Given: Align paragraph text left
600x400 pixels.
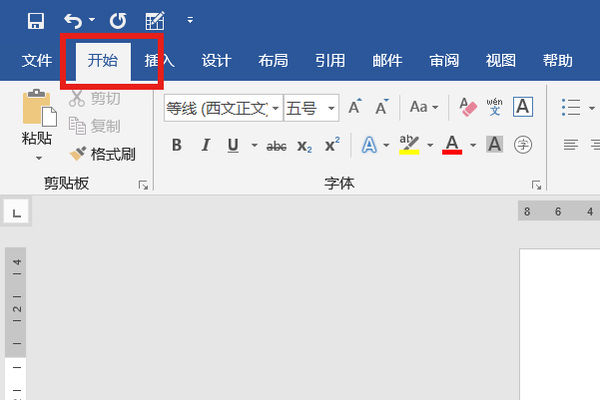Looking at the screenshot, I should 571,145.
